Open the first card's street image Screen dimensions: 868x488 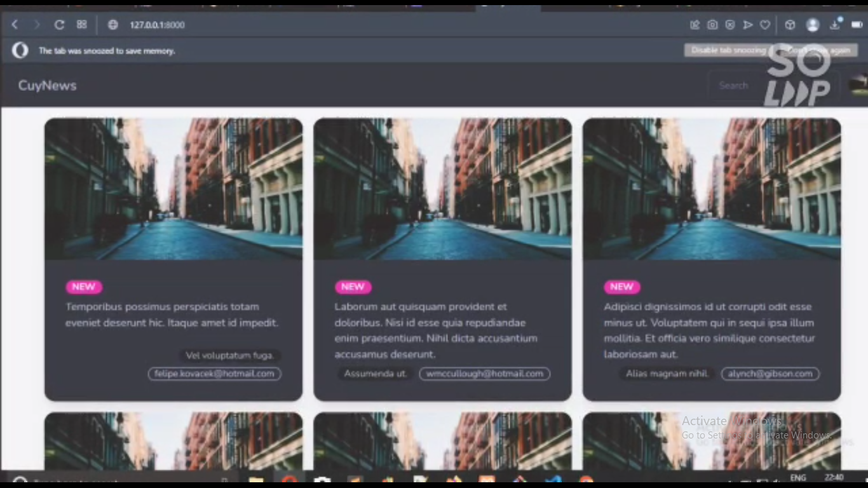(173, 189)
